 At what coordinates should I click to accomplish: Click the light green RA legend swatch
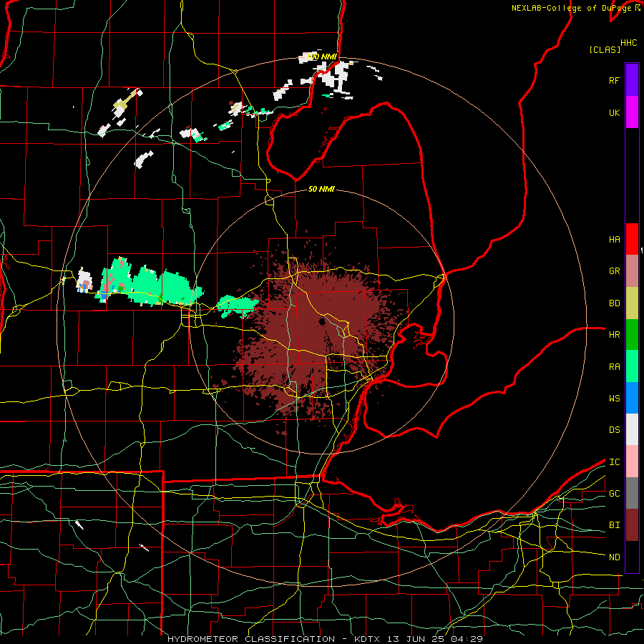[632, 366]
